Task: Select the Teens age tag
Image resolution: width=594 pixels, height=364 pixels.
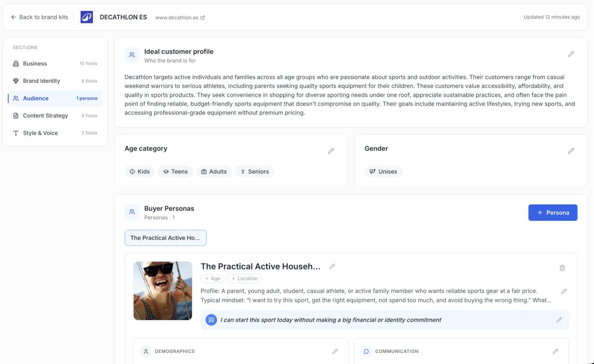Action: (x=176, y=171)
